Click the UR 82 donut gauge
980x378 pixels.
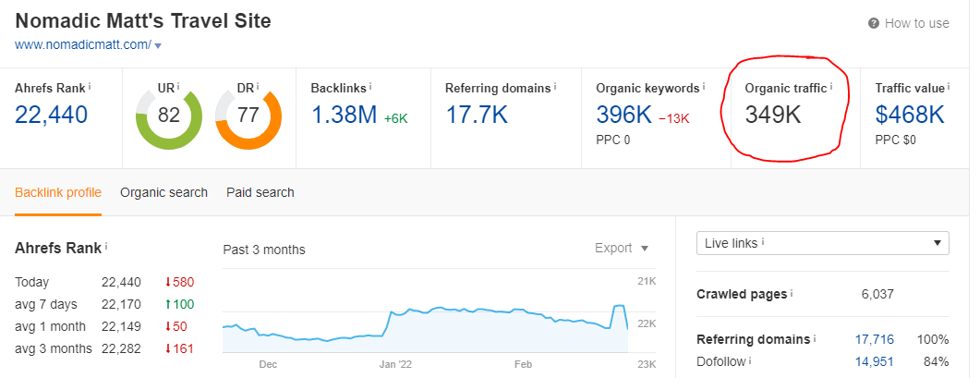(x=169, y=116)
